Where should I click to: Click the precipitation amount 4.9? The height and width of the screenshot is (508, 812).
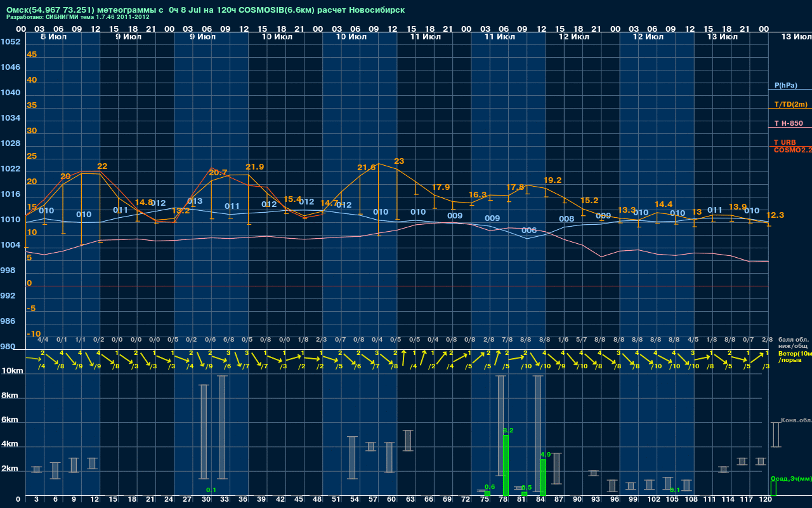546,455
